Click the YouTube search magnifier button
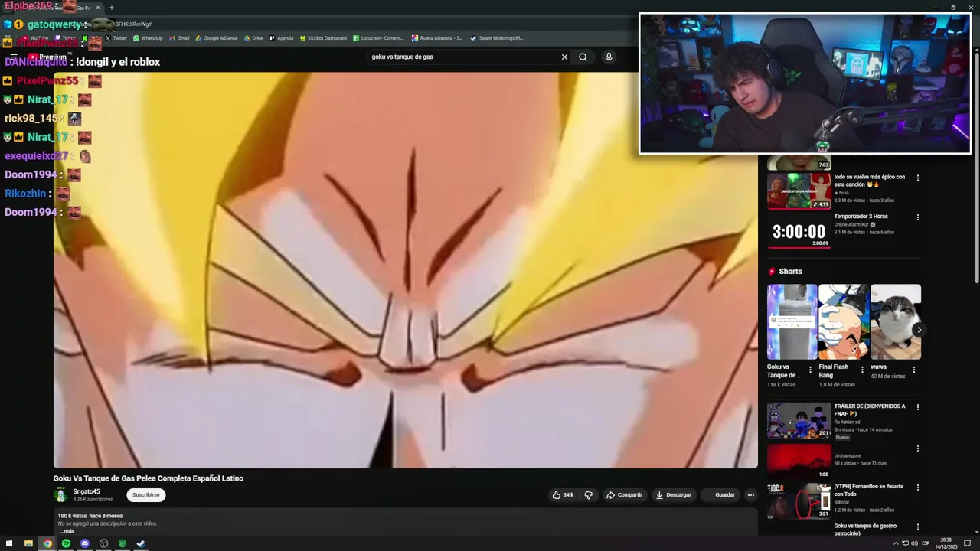 click(583, 57)
